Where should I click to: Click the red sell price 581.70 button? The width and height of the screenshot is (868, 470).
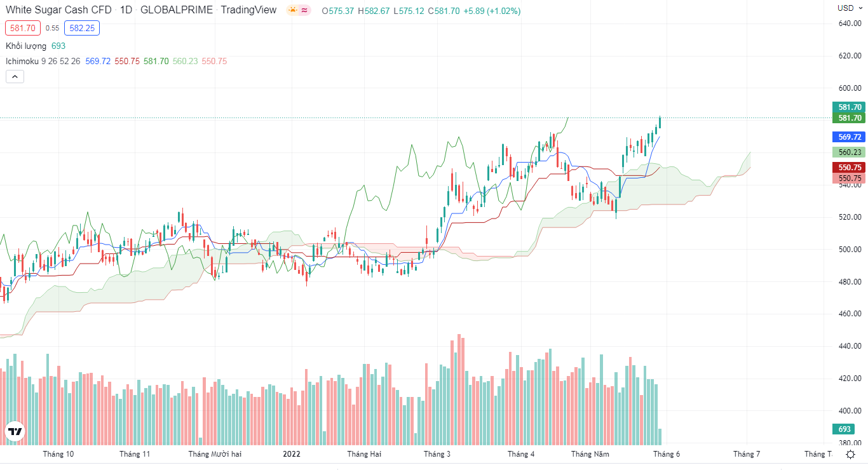tap(23, 28)
